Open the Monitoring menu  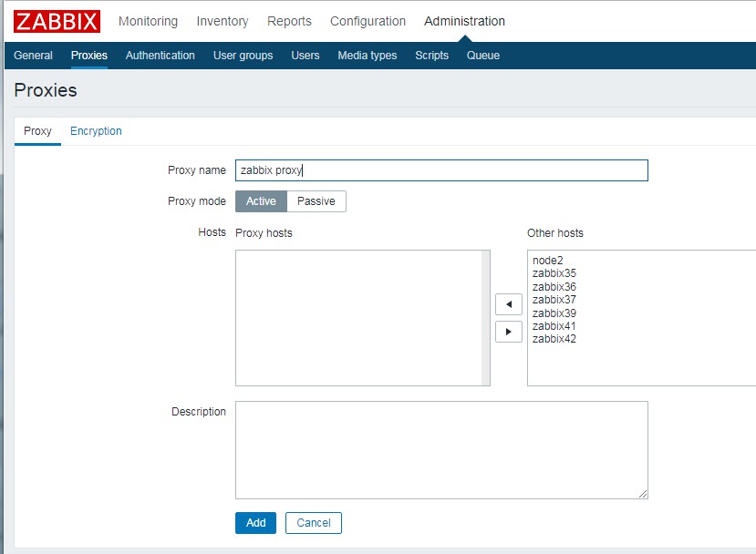pyautogui.click(x=148, y=21)
